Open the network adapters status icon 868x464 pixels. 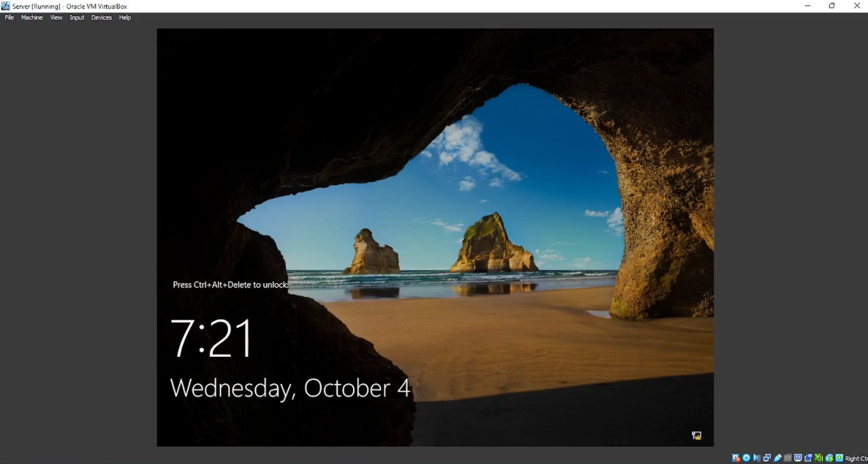767,458
